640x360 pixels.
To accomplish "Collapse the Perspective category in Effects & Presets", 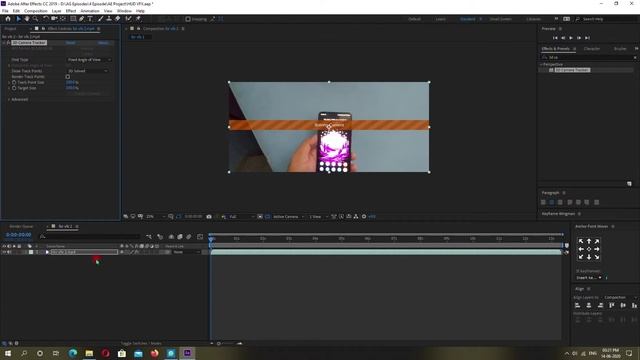I will click(x=541, y=64).
